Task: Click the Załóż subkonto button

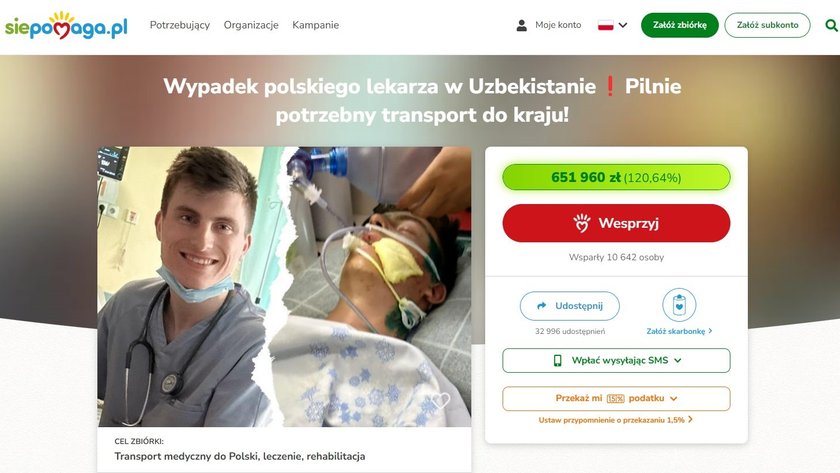Action: 767,25
